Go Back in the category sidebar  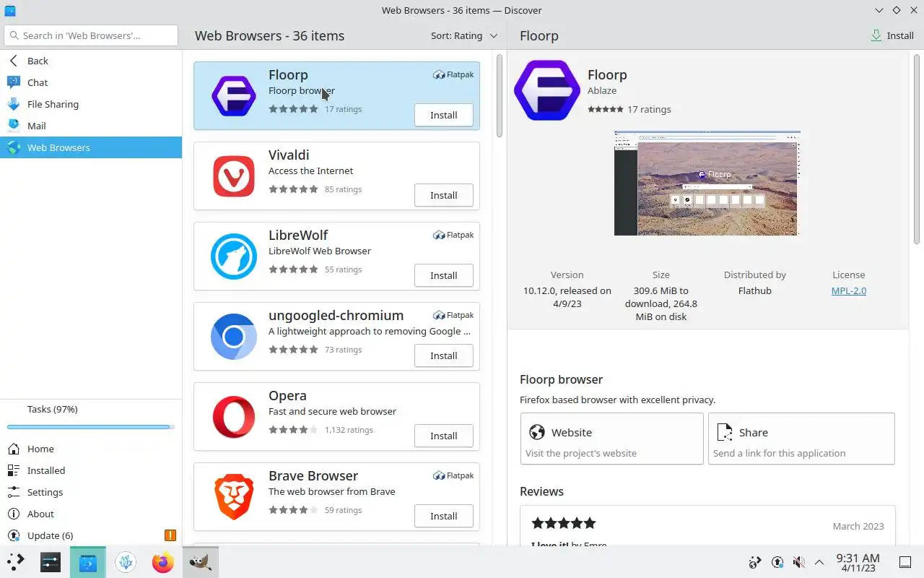91,61
